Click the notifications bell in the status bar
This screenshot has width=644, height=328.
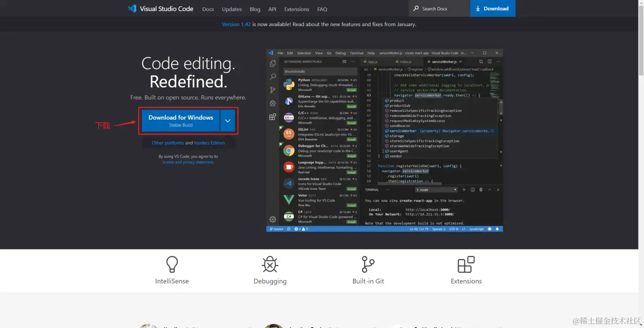(497, 229)
